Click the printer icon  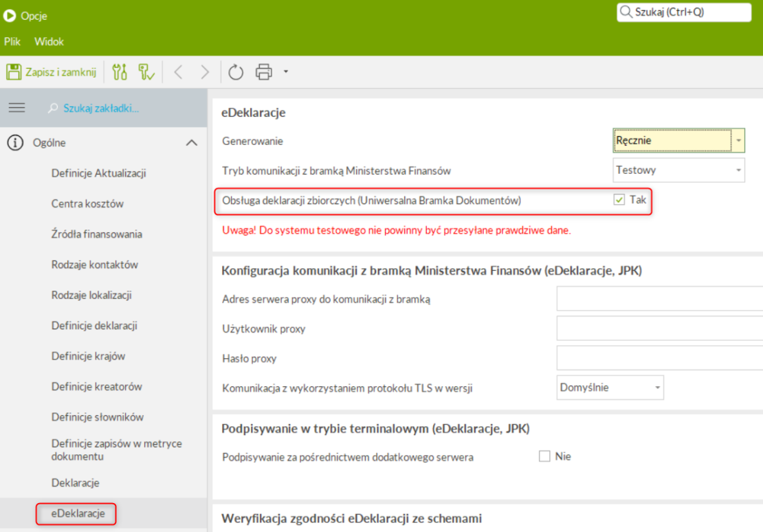tap(263, 71)
